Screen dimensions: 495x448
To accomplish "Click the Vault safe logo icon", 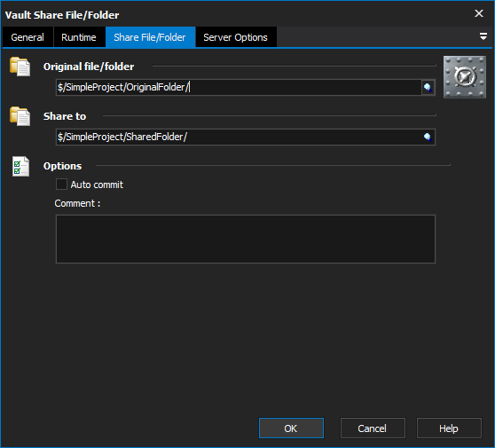I will point(464,76).
